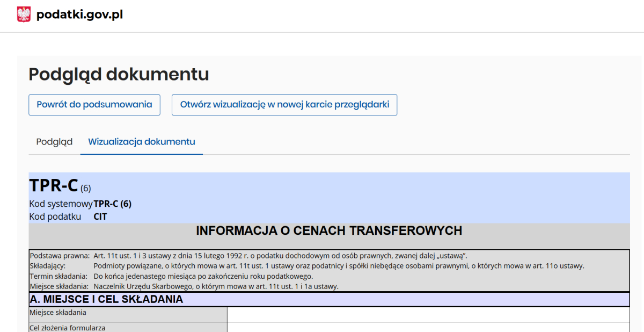
Task: Select the Kod systemowy TPR-C (6) value
Action: (112, 204)
